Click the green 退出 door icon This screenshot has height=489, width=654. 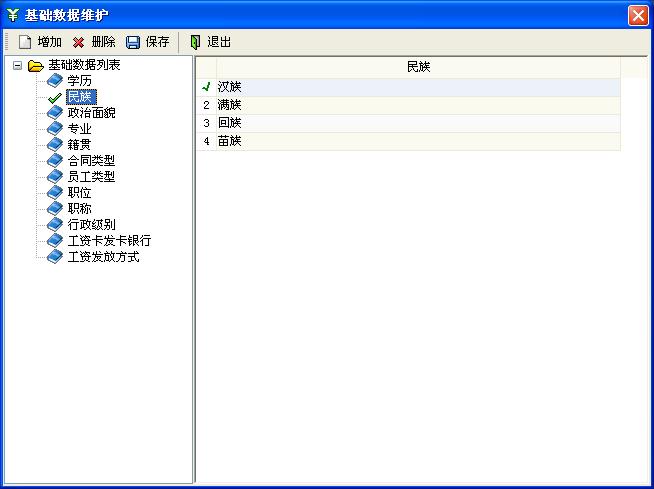click(195, 42)
